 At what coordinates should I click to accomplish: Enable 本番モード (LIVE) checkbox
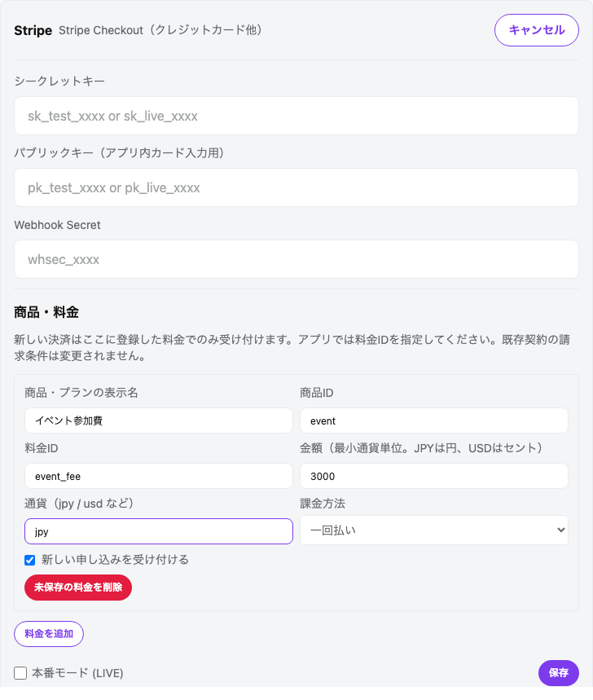click(20, 673)
